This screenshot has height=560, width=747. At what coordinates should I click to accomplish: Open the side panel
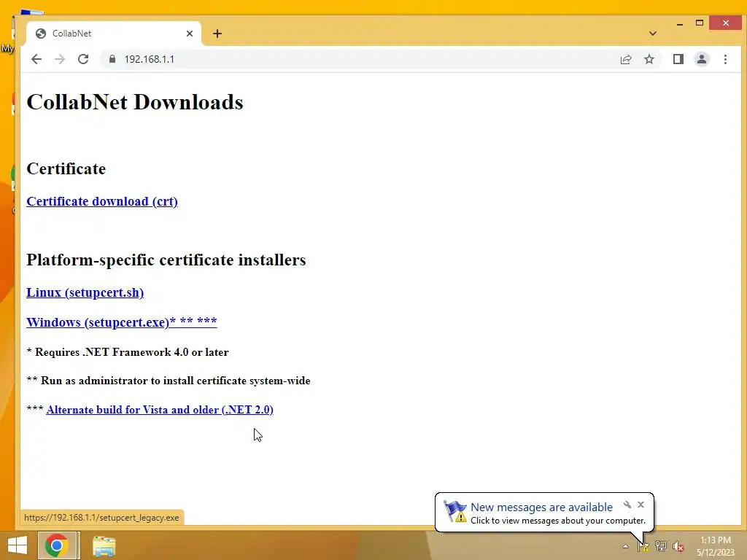[678, 59]
